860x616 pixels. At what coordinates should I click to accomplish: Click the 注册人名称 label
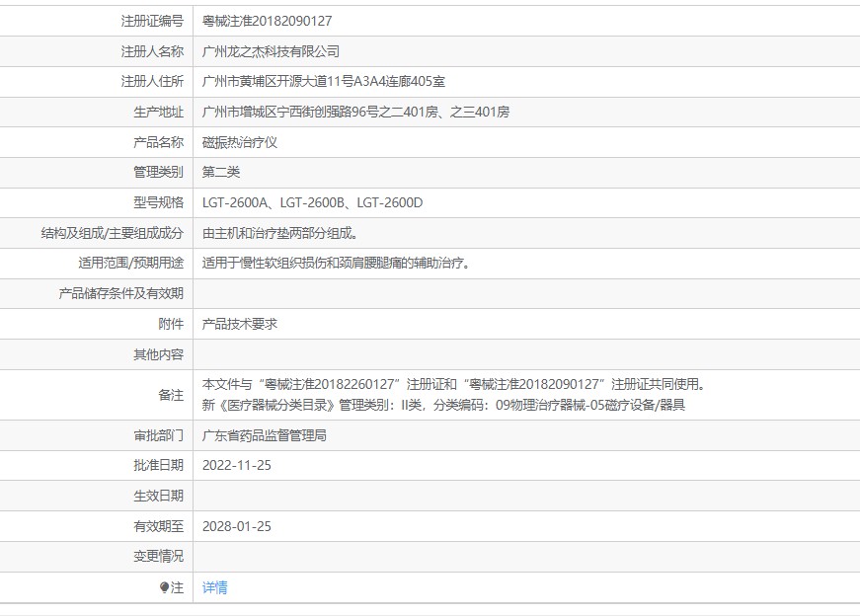pyautogui.click(x=152, y=51)
